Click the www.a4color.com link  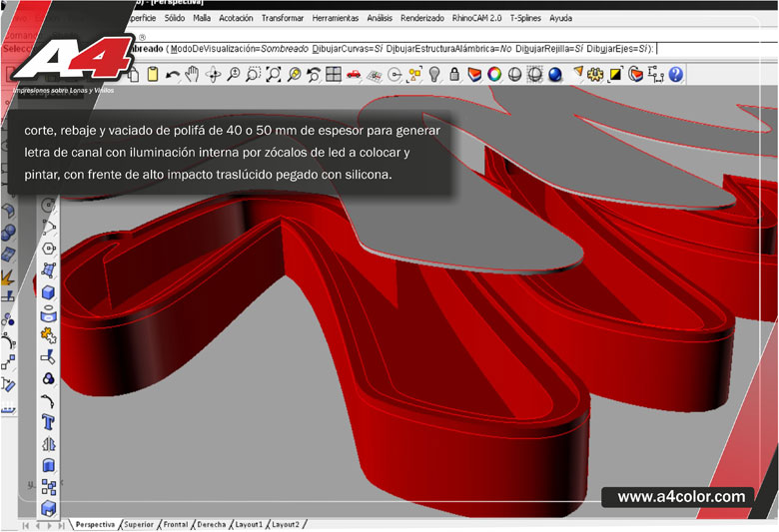681,496
